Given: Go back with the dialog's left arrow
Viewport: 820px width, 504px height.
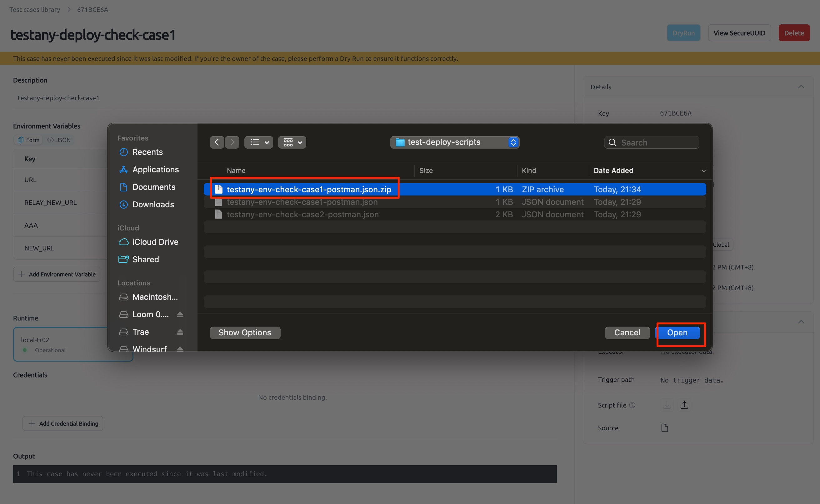Looking at the screenshot, I should [217, 142].
